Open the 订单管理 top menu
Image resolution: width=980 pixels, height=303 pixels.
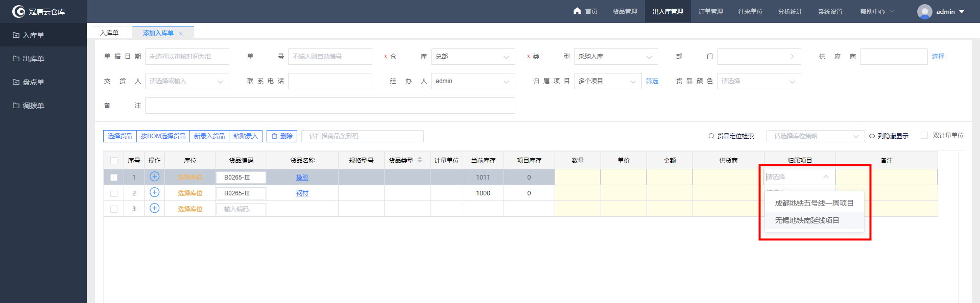coord(710,12)
